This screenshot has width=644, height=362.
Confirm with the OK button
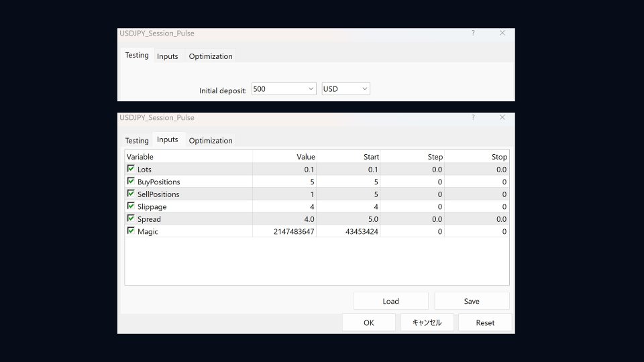[x=369, y=322]
